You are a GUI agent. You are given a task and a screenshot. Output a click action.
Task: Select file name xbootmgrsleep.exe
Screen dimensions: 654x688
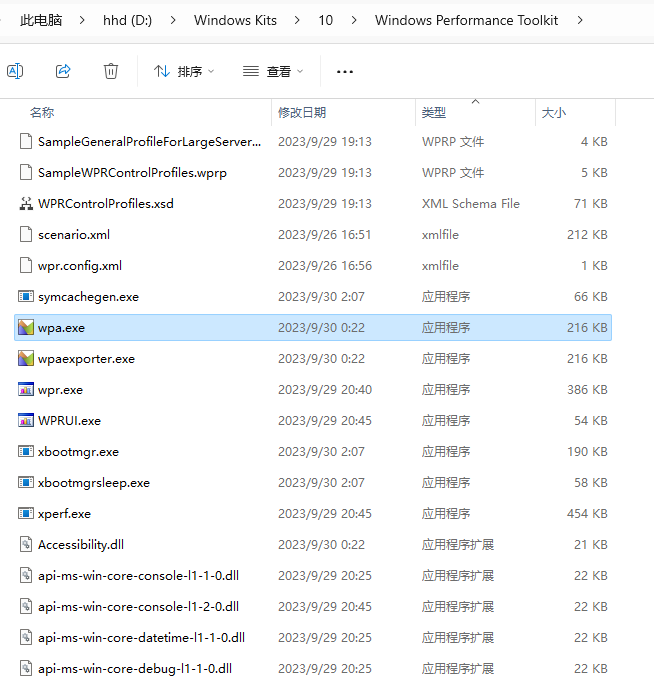click(94, 483)
